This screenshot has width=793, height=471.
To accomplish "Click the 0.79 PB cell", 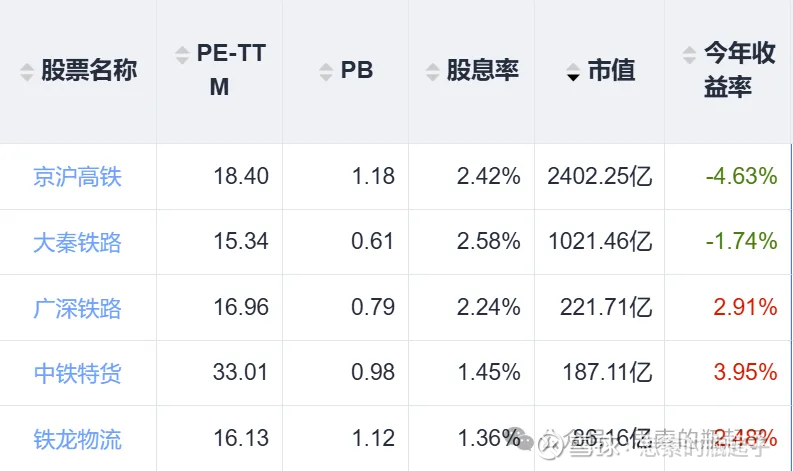I will pyautogui.click(x=373, y=308).
